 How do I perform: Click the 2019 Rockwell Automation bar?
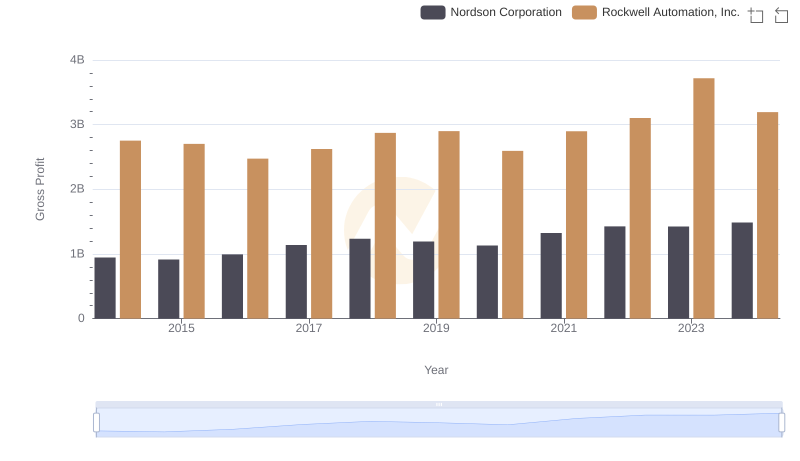tap(449, 225)
